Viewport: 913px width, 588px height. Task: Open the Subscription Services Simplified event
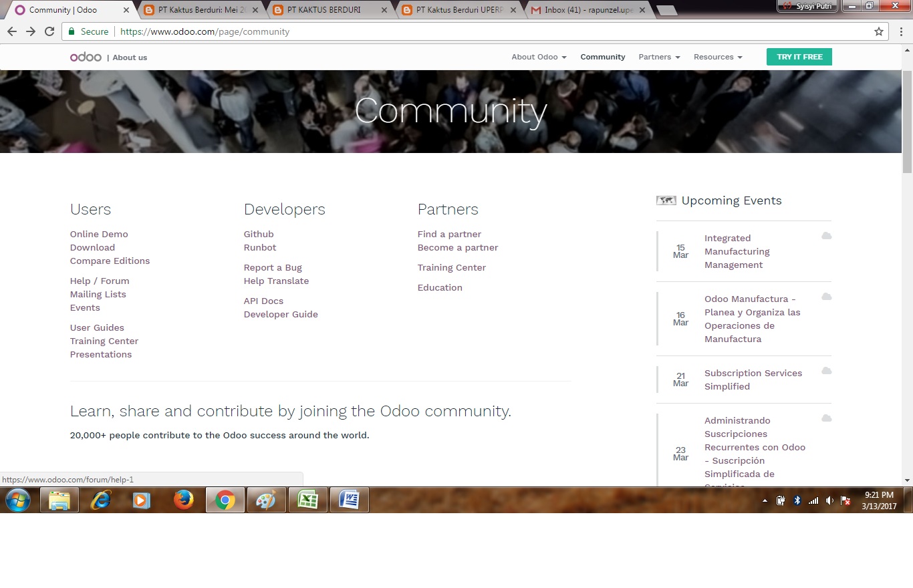[753, 380]
